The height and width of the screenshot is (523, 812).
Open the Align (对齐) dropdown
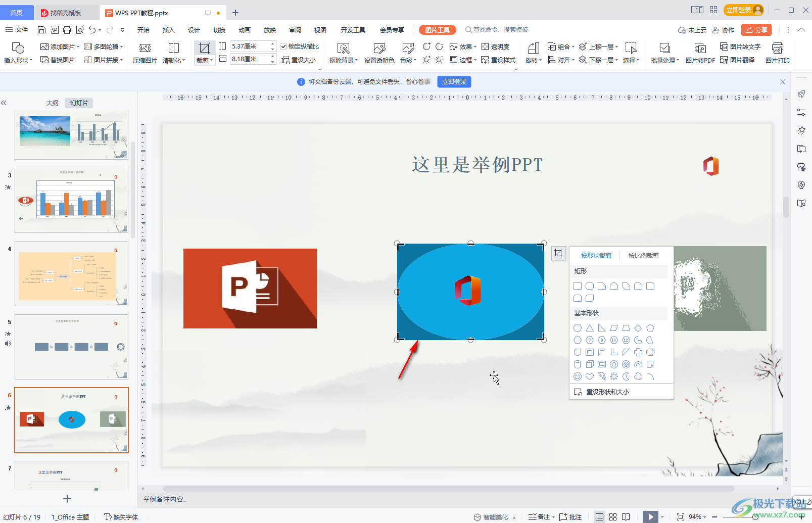tap(561, 60)
